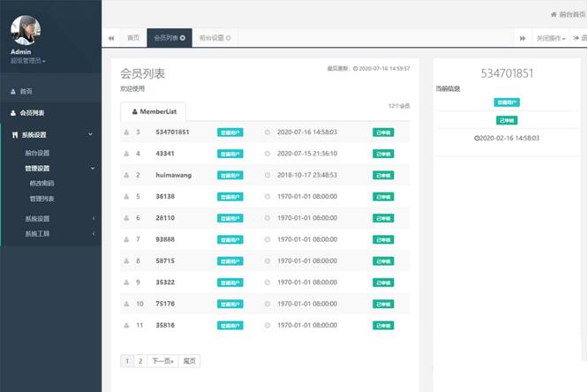Click 已审核 status badge for member 43341
Viewport: 588px width, 392px height.
tap(383, 154)
